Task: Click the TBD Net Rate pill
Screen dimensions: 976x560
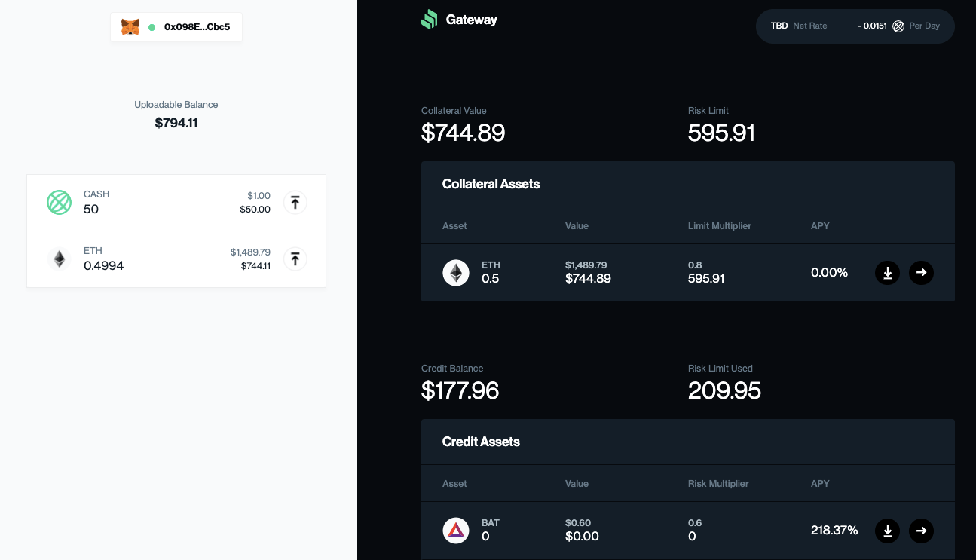Action: tap(799, 26)
